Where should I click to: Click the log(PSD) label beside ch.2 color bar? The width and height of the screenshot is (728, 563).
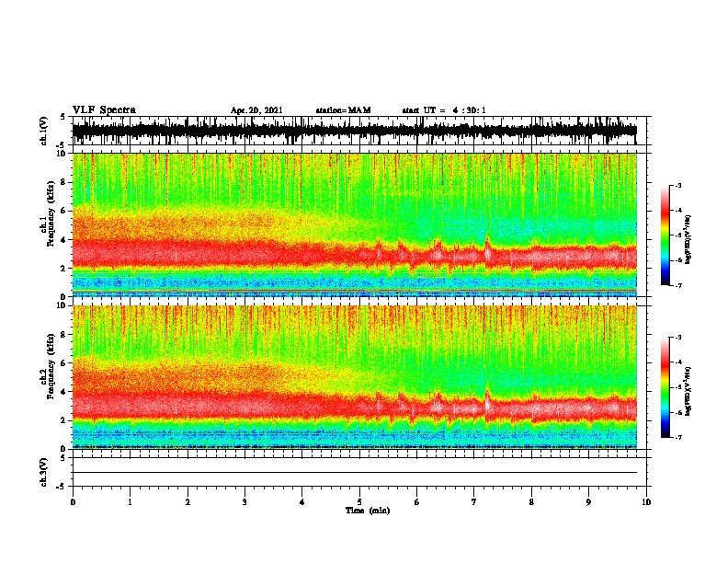click(x=688, y=392)
